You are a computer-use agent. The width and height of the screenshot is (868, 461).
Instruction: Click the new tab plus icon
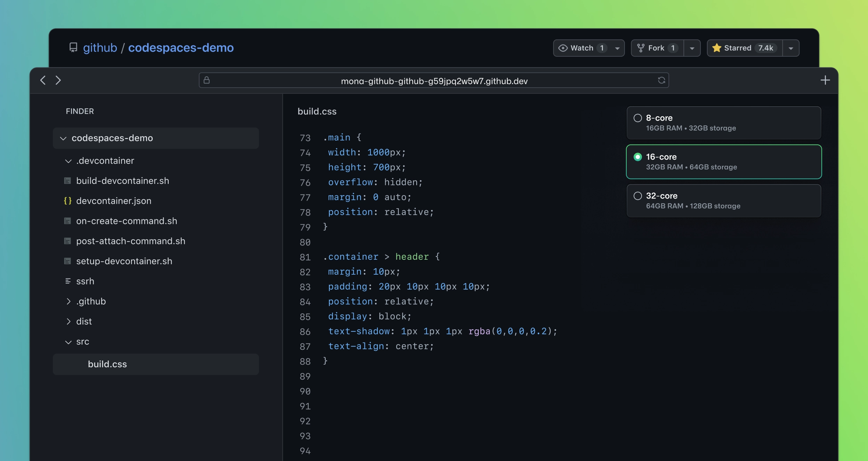[x=825, y=80]
